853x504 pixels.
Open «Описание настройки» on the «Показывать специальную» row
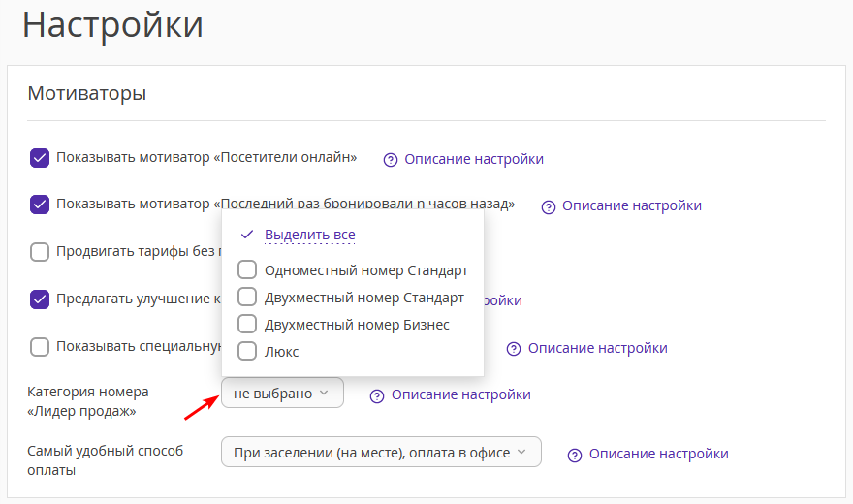point(597,348)
